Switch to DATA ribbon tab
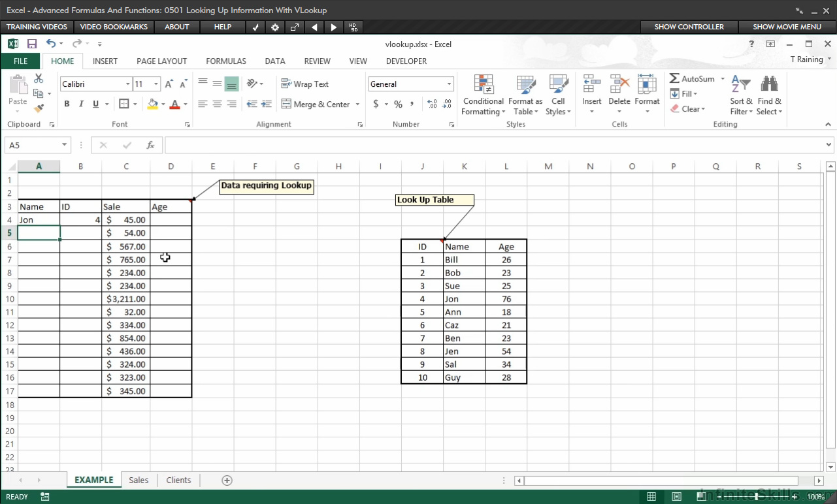Screen dimensions: 837x504 click(x=275, y=61)
